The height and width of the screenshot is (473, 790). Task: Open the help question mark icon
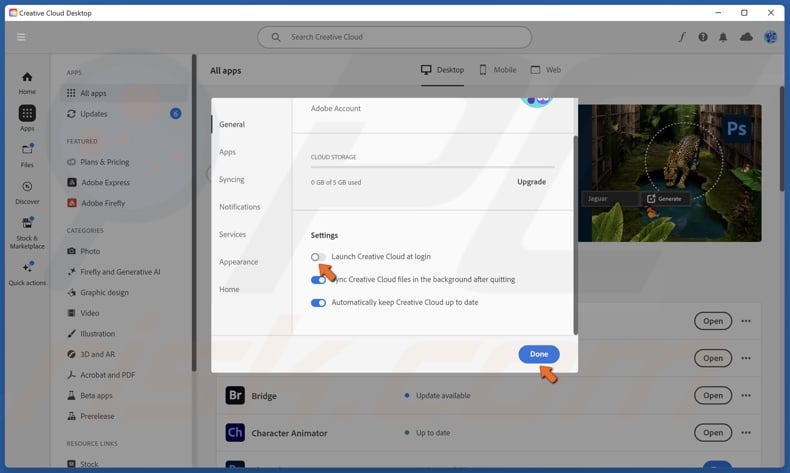click(x=703, y=37)
